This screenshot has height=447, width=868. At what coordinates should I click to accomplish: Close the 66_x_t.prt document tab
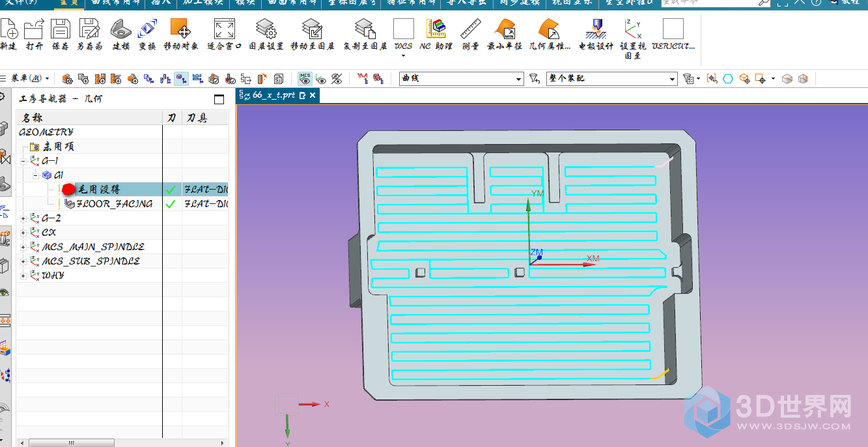tap(313, 96)
